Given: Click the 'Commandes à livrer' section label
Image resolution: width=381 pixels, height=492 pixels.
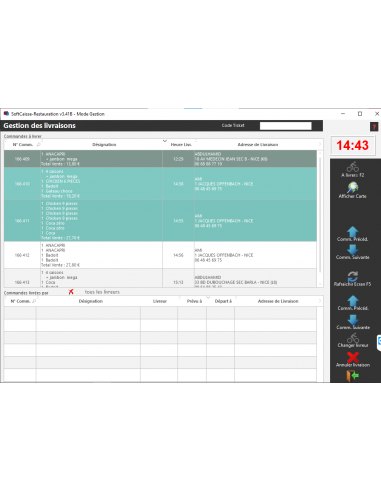Looking at the screenshot, I should (23, 136).
